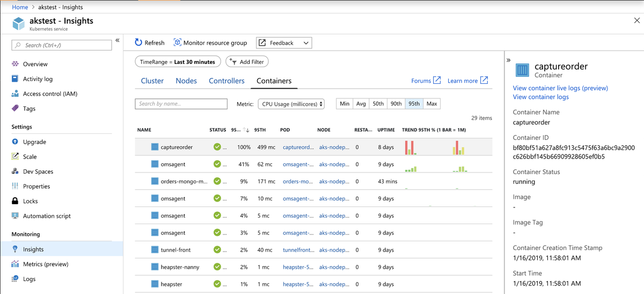Image resolution: width=644 pixels, height=294 pixels.
Task: Sort by the 95th % column arrow
Action: tap(247, 130)
